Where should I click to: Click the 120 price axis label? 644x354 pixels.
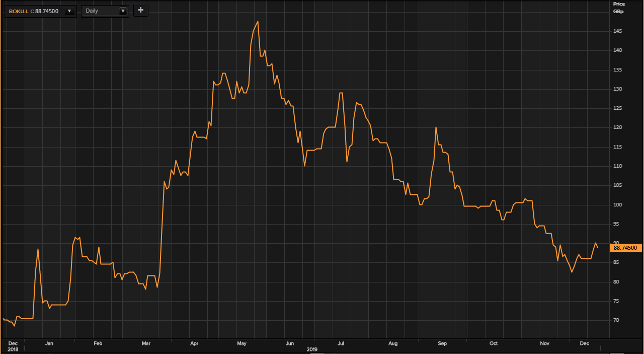click(617, 127)
